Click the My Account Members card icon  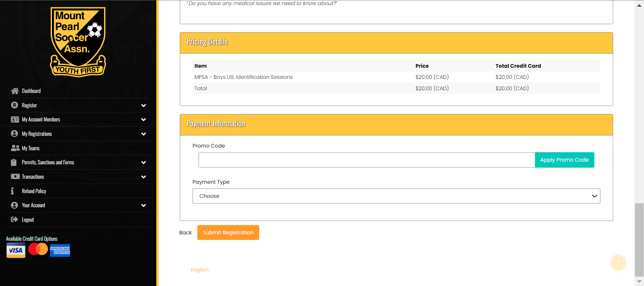pyautogui.click(x=15, y=119)
